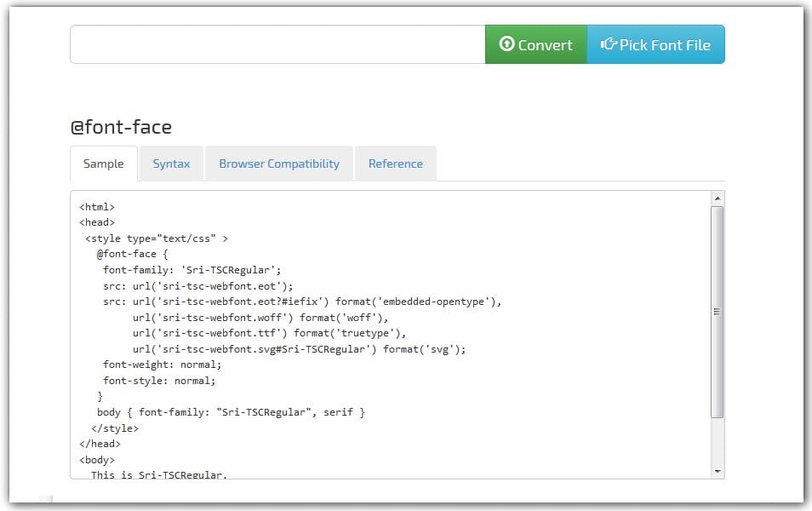Switch to the Sample tab

[x=103, y=164]
